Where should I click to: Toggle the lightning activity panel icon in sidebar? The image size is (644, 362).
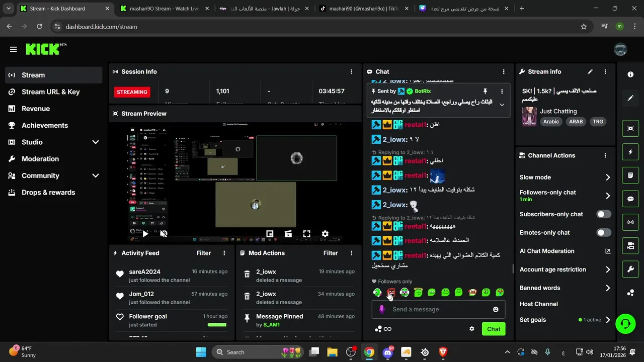coord(630,152)
